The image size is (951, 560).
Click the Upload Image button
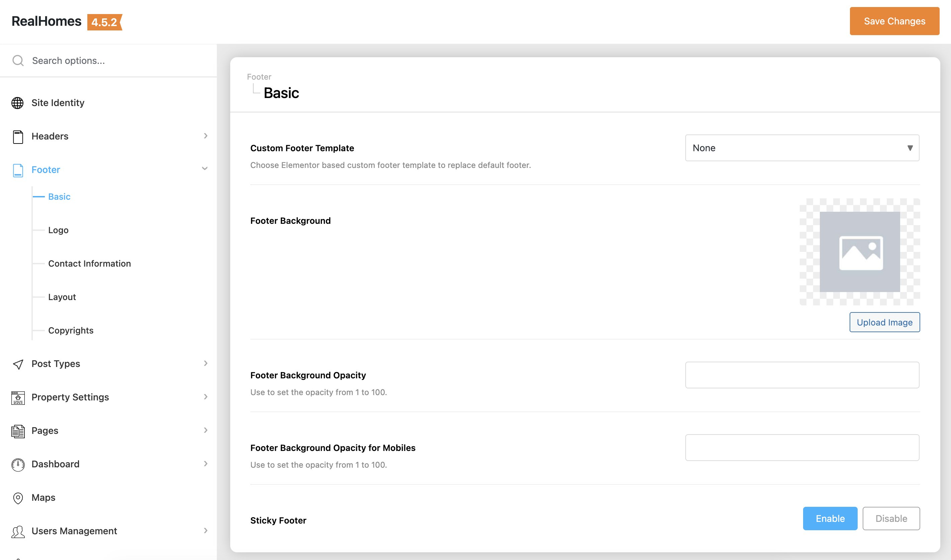pos(884,322)
